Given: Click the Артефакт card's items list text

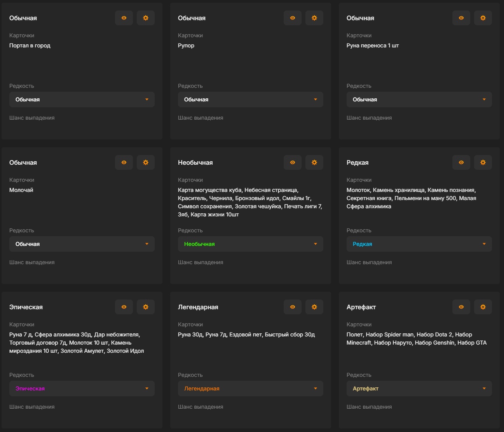Looking at the screenshot, I should (x=416, y=339).
